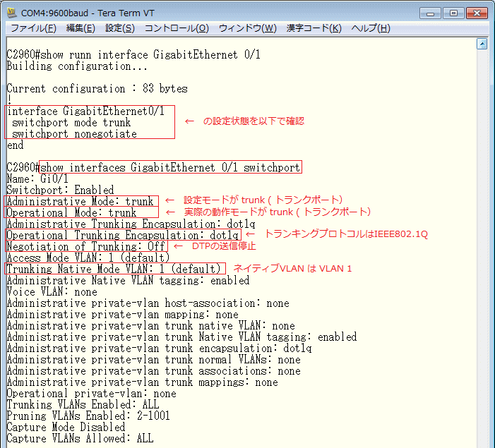Open the コントロール(O) menu
The image size is (495, 448).
coord(176,28)
